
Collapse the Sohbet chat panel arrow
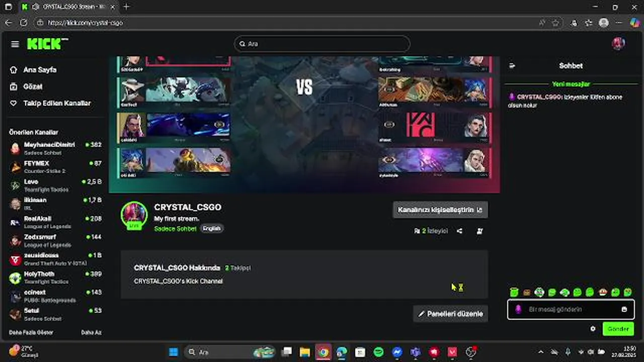coord(512,66)
